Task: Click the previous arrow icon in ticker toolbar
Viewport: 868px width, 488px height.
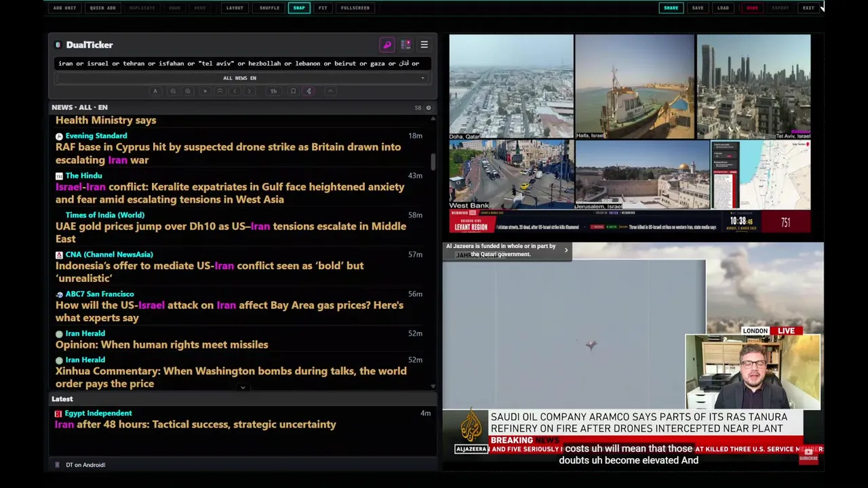Action: (x=235, y=91)
